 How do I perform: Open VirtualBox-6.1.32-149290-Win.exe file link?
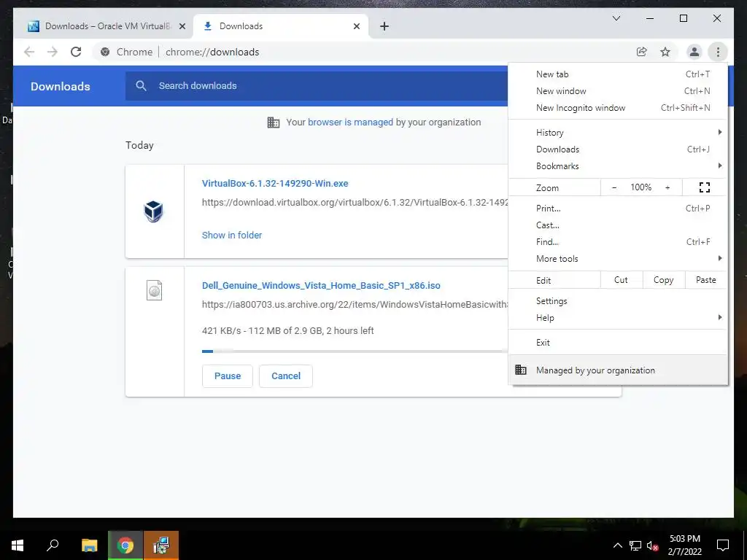[x=275, y=183]
